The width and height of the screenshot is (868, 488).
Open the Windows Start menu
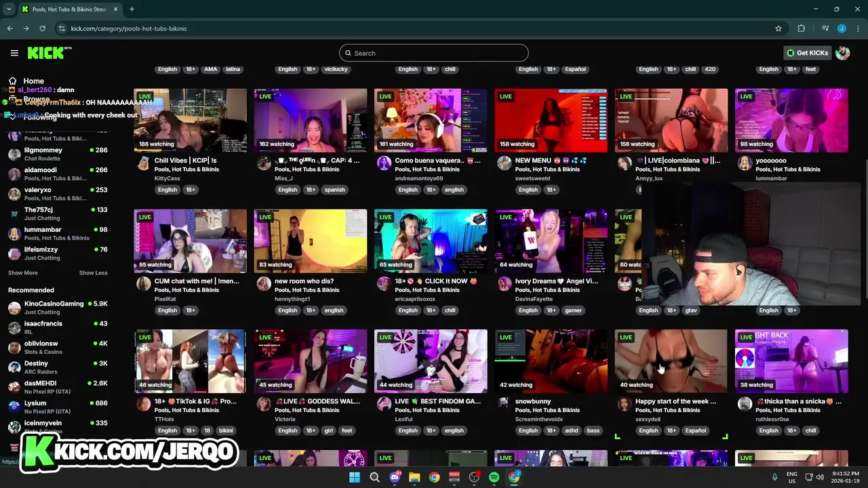click(x=355, y=477)
